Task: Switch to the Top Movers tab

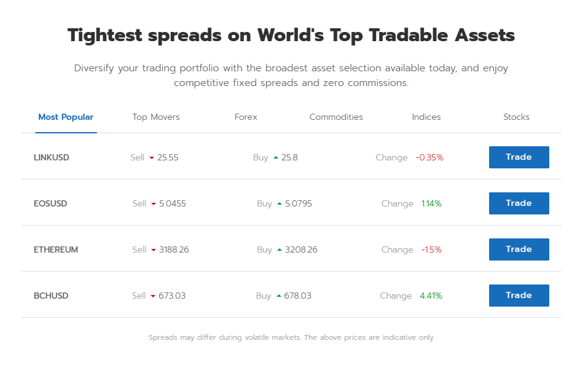Action: pos(156,117)
